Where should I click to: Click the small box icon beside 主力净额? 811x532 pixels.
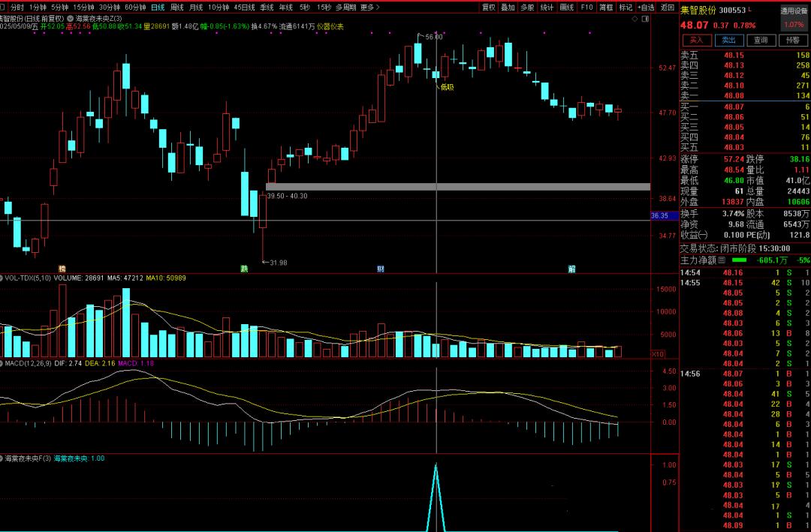pyautogui.click(x=722, y=260)
